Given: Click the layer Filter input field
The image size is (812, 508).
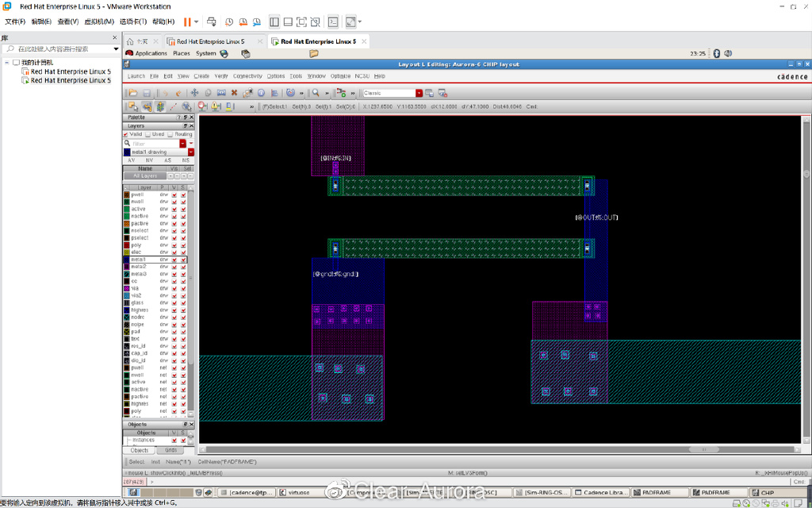Looking at the screenshot, I should click(x=155, y=144).
